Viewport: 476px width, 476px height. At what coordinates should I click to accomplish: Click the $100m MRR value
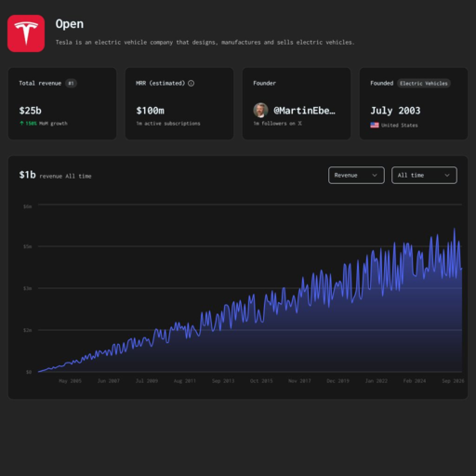(x=151, y=111)
